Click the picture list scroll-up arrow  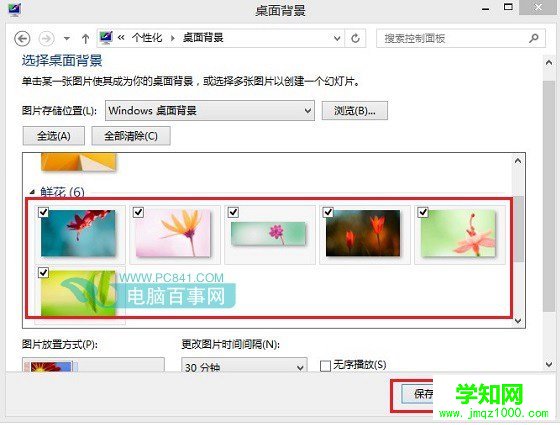pyautogui.click(x=518, y=161)
